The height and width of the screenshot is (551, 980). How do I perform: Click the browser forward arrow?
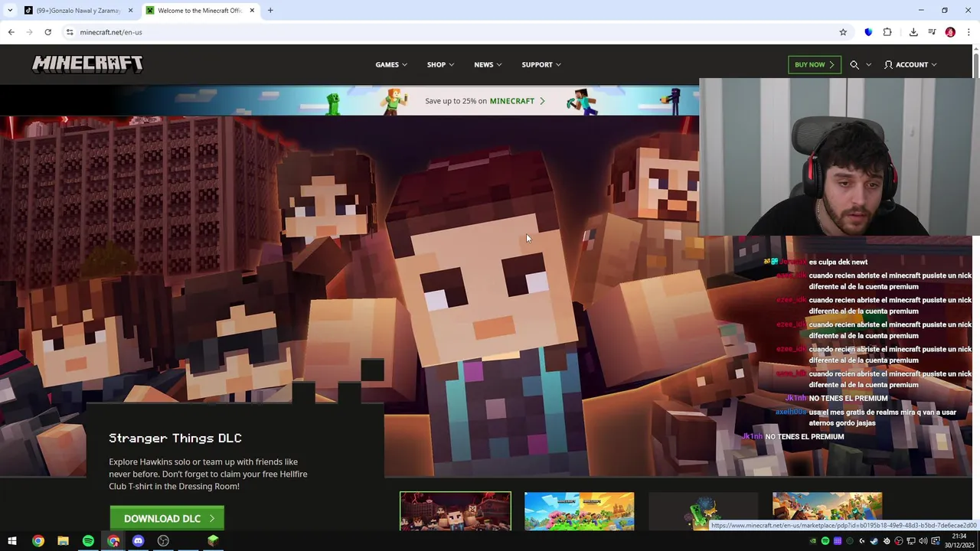(x=29, y=32)
